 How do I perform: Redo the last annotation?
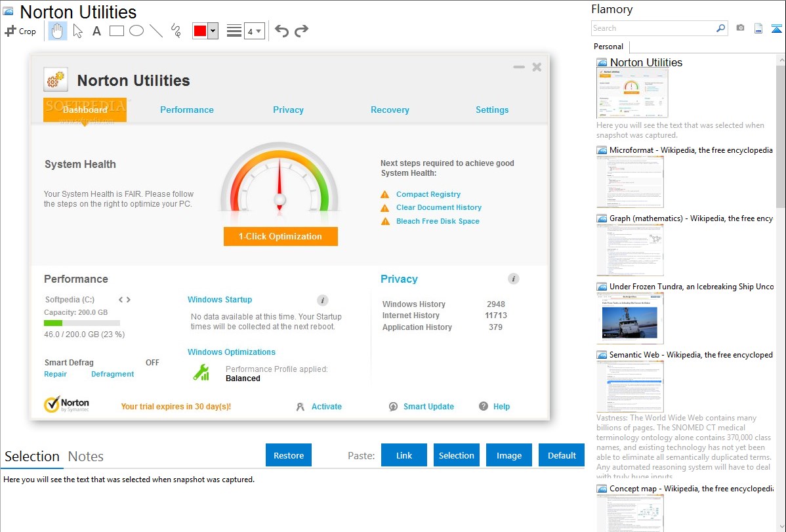(x=301, y=31)
